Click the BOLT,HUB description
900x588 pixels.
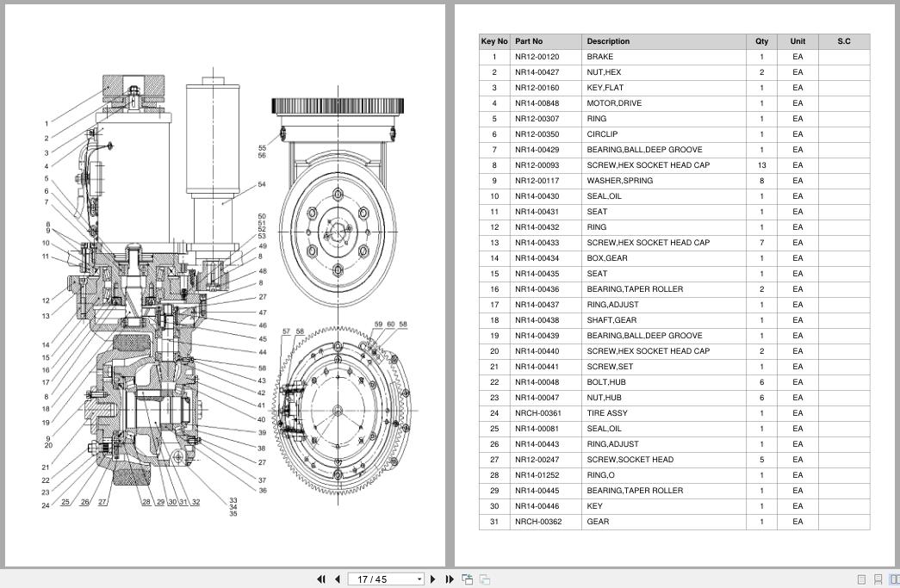pos(606,382)
